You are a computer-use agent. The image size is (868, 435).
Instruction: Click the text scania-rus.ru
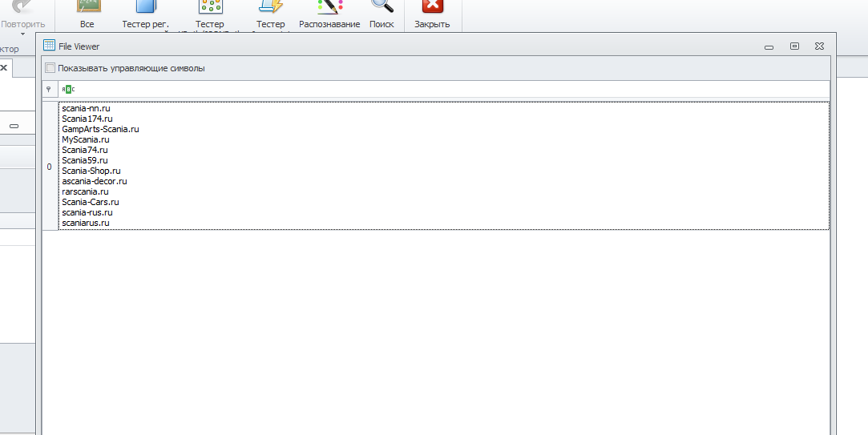pyautogui.click(x=87, y=212)
